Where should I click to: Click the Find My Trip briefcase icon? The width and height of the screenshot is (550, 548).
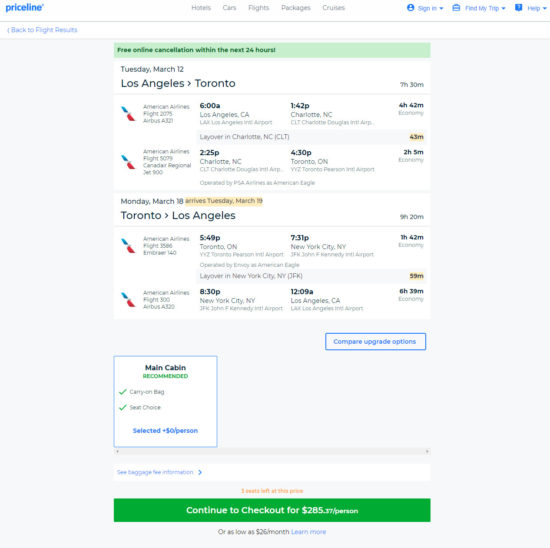coord(456,8)
